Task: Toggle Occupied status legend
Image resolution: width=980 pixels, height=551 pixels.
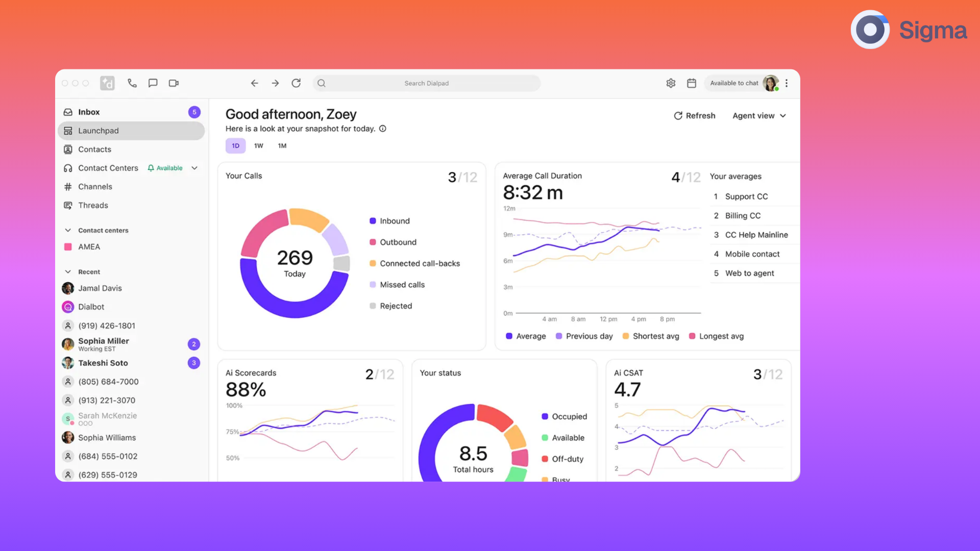Action: (x=564, y=417)
